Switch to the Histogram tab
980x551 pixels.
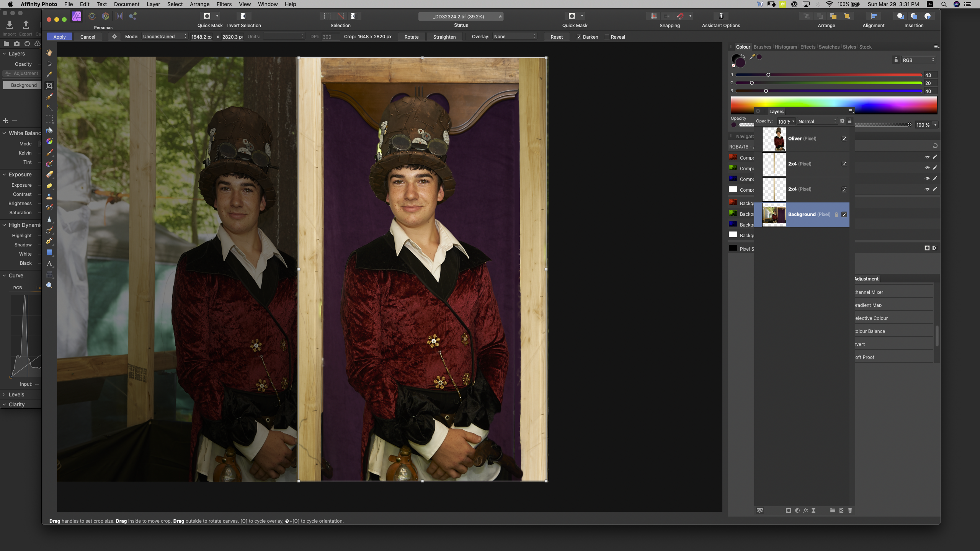click(786, 47)
